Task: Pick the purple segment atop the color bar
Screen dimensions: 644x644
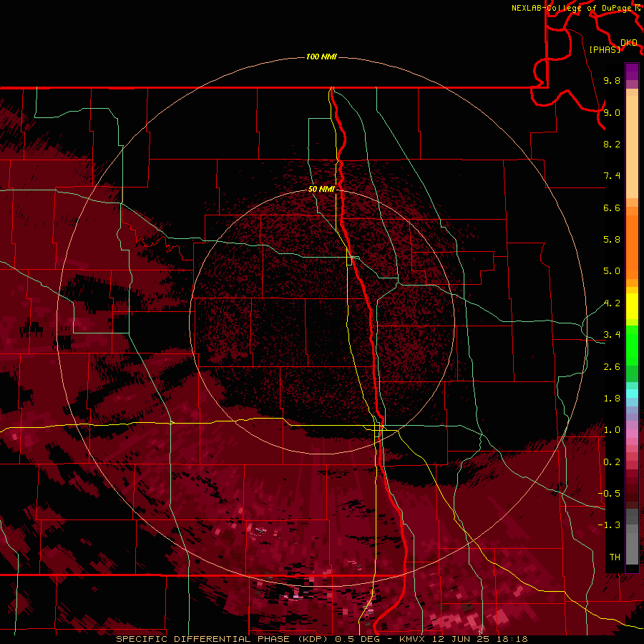Action: coord(632,72)
